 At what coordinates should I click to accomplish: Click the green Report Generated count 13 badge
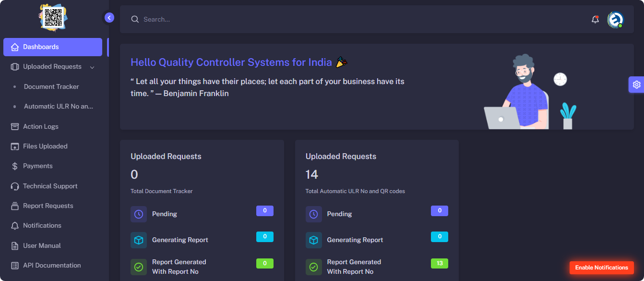439,263
